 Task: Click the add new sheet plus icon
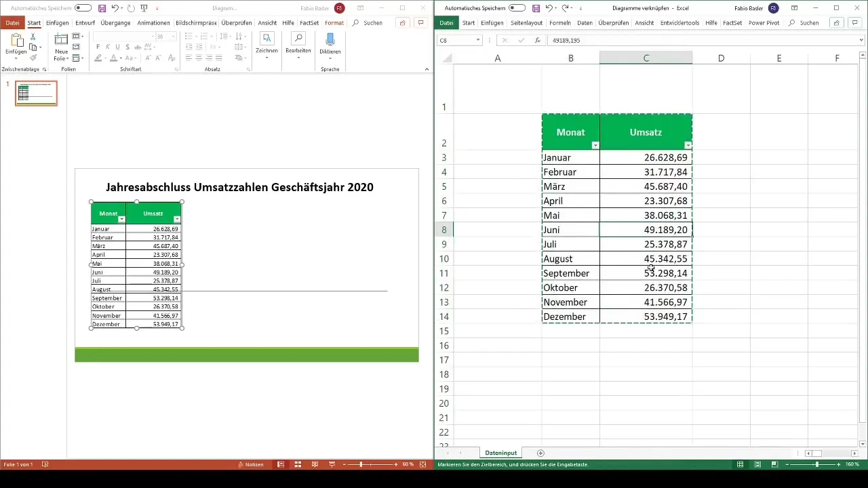(x=540, y=453)
